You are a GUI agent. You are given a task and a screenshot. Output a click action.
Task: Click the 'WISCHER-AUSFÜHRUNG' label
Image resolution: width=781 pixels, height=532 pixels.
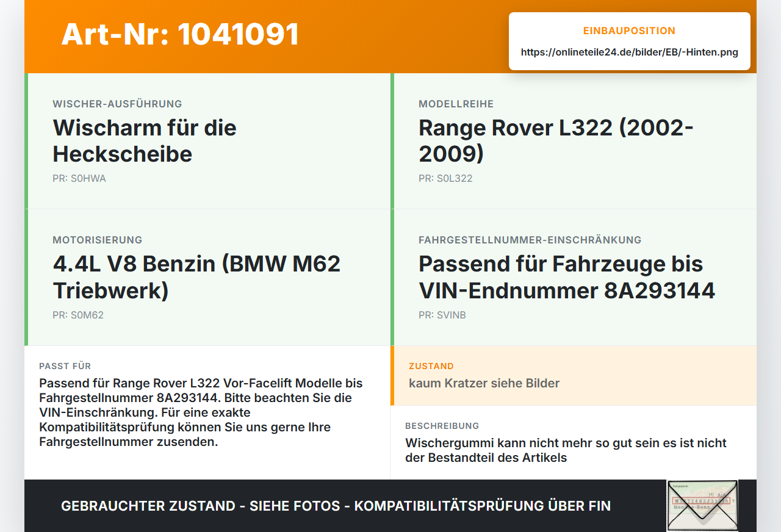coord(117,104)
